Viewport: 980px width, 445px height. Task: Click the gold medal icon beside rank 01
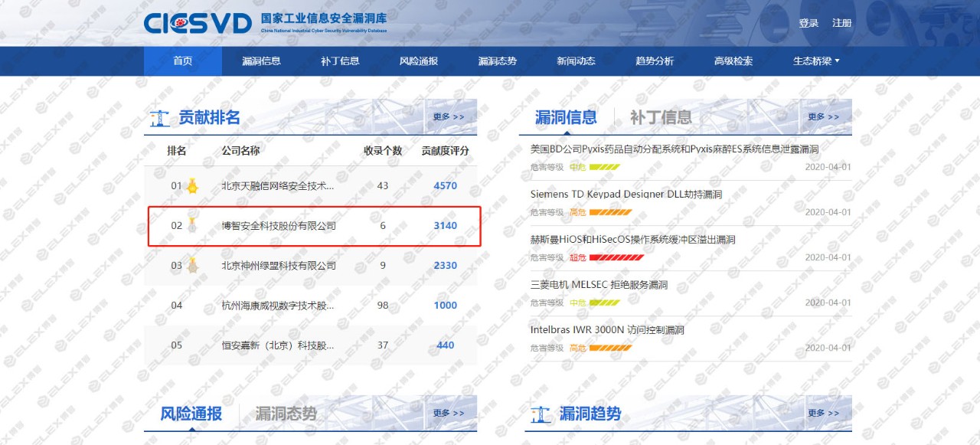click(191, 185)
